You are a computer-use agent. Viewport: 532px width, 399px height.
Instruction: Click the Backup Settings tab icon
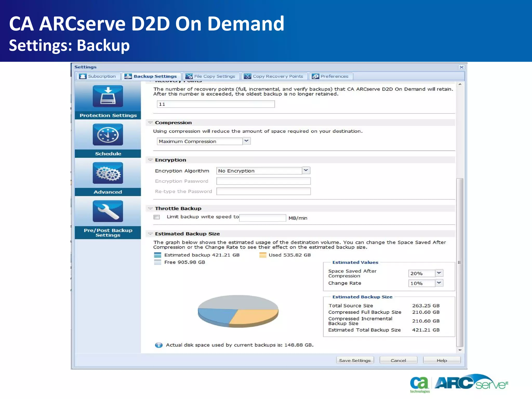pyautogui.click(x=128, y=76)
